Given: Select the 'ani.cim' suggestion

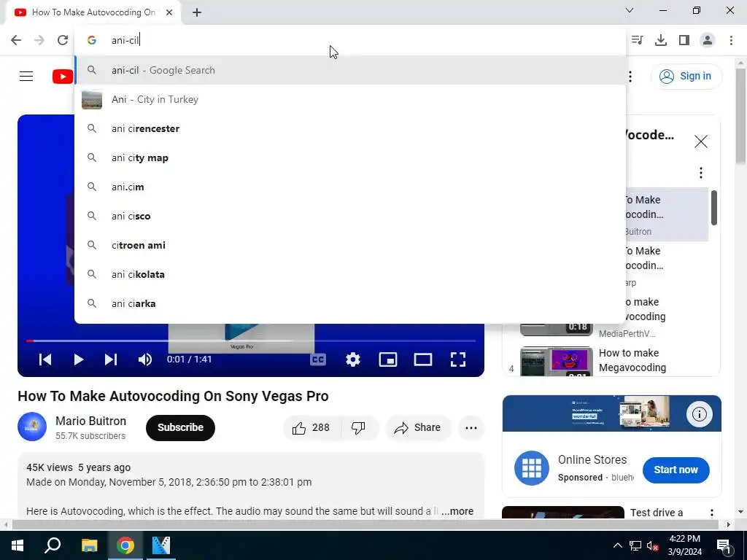Looking at the screenshot, I should (x=350, y=187).
